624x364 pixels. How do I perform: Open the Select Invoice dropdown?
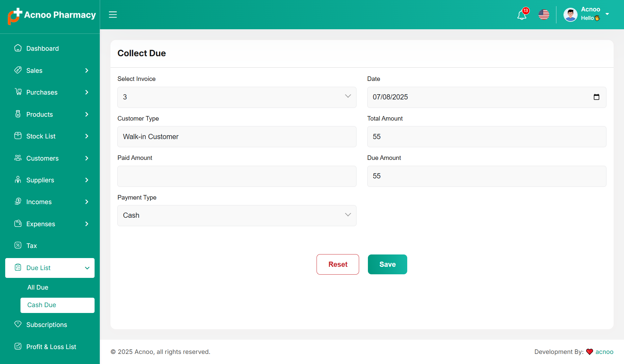237,97
